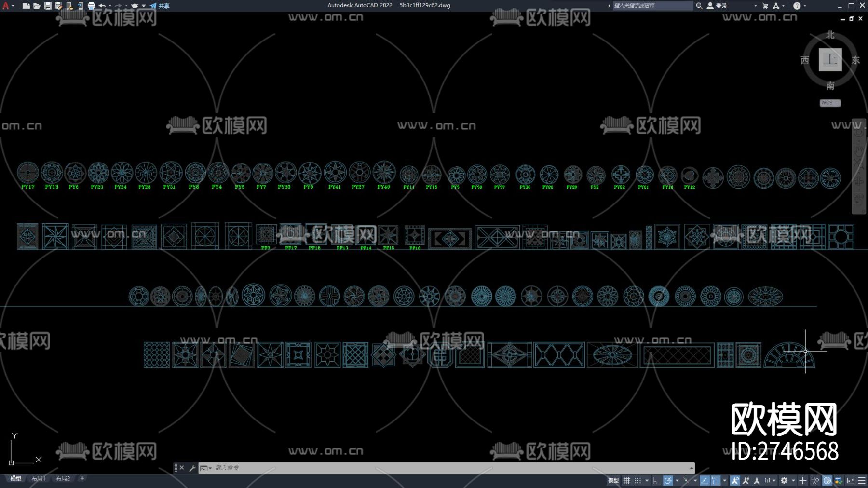Click 北 on the ViewCube compass
This screenshot has height=488, width=868.
point(830,35)
